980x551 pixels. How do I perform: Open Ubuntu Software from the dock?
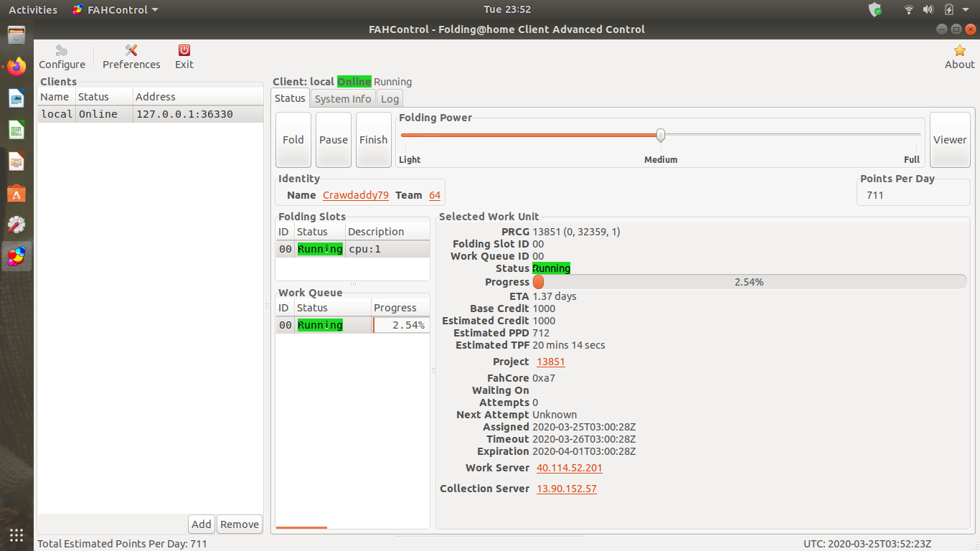click(17, 193)
